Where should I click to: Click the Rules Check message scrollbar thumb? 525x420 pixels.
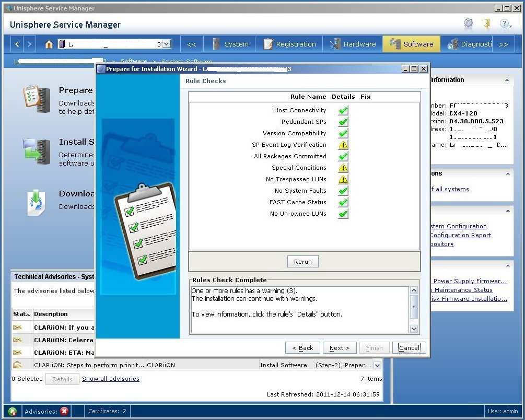[x=414, y=307]
